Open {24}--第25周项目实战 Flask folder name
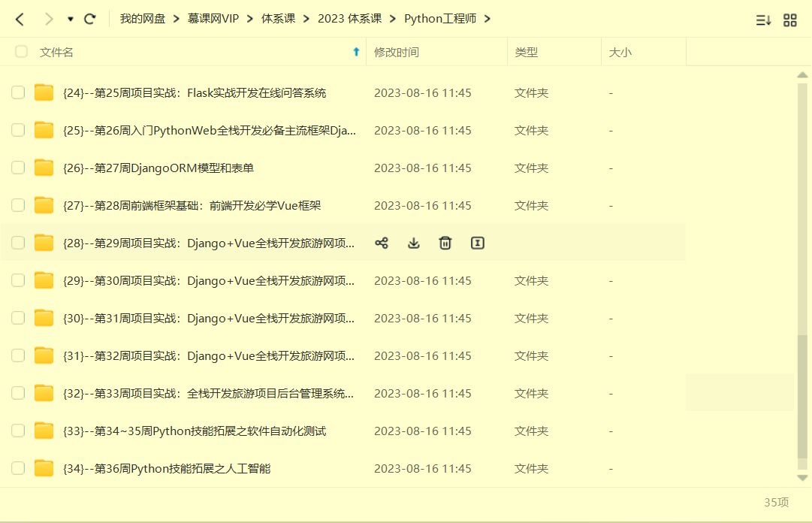812x523 pixels. (x=195, y=93)
